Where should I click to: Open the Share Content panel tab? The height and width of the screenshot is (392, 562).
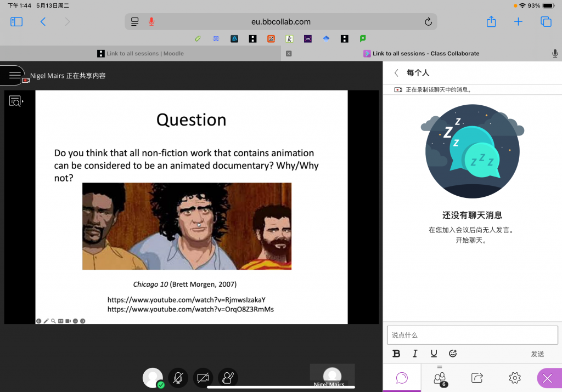477,378
